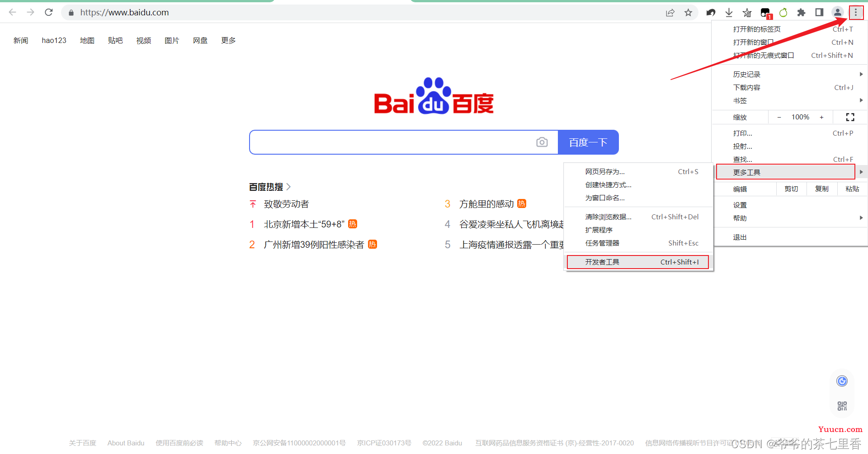Expand the 帮助 submenu

pyautogui.click(x=790, y=218)
